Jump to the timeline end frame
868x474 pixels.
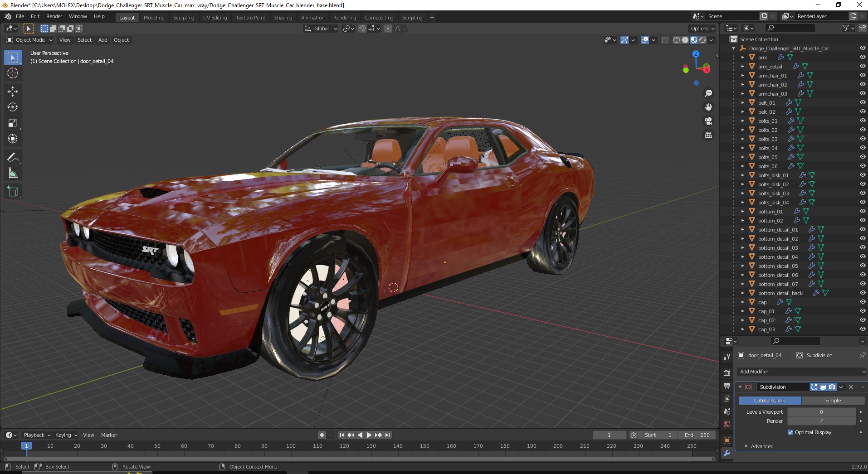point(387,435)
